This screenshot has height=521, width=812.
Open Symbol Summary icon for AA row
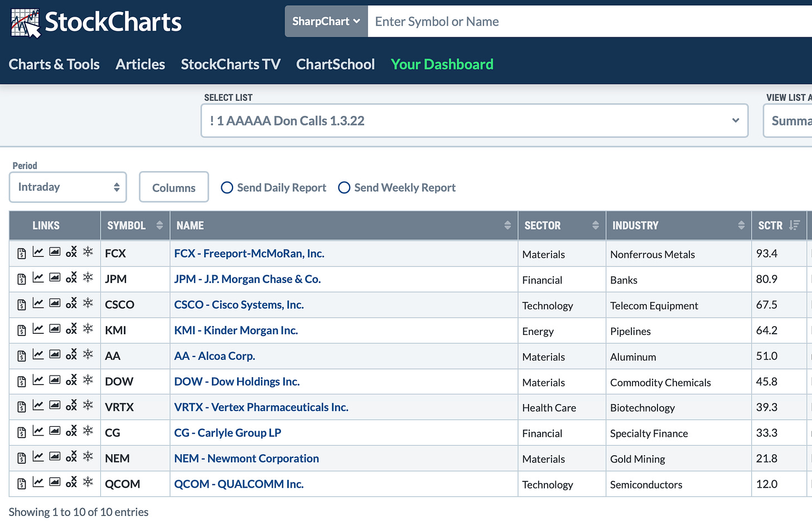(x=22, y=356)
